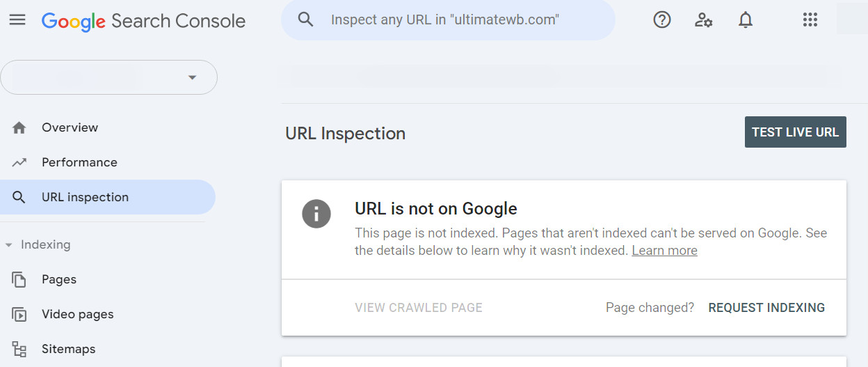Viewport: 868px width, 367px height.
Task: Follow the Learn more link
Action: pyautogui.click(x=664, y=251)
